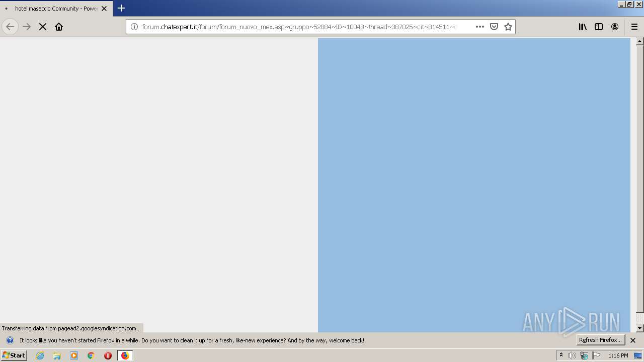Viewport: 644px width, 362px height.
Task: Stop loading the page
Action: click(x=43, y=27)
